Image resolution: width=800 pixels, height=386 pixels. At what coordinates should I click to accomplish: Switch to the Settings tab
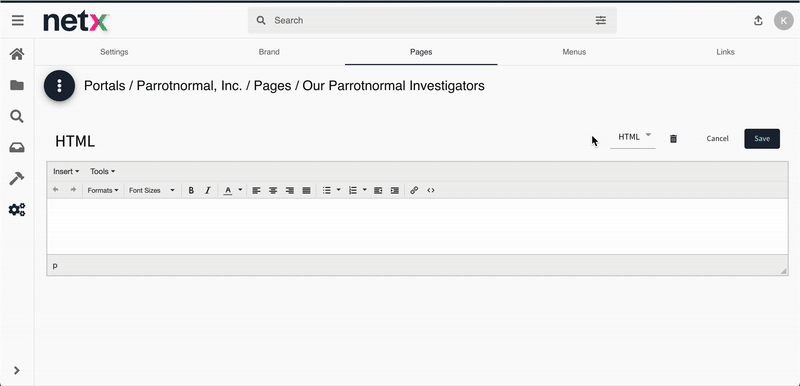point(114,52)
